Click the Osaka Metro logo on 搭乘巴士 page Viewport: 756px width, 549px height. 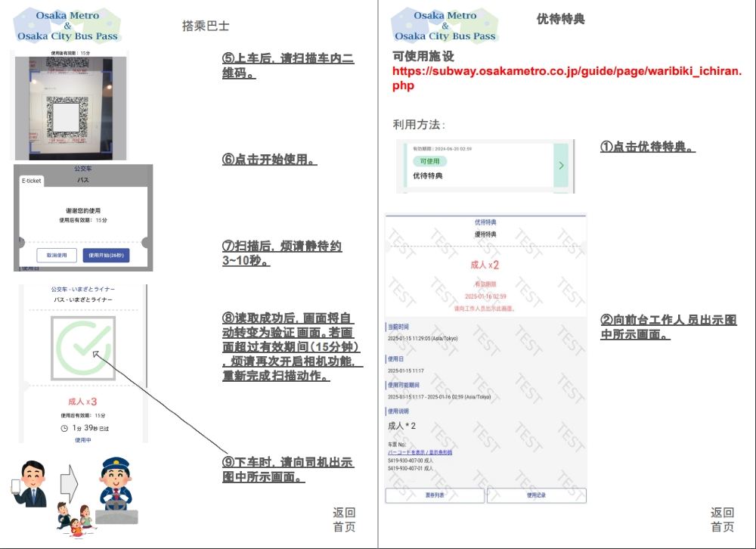click(68, 26)
